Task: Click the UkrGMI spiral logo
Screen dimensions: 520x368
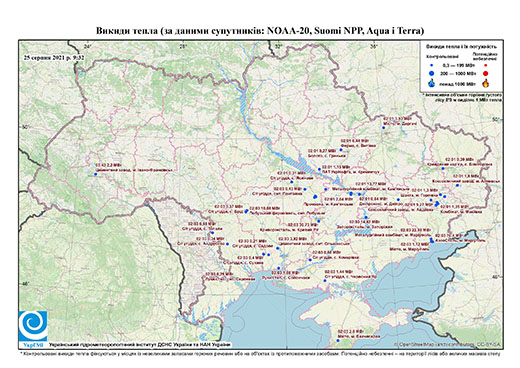Action: pyautogui.click(x=33, y=326)
